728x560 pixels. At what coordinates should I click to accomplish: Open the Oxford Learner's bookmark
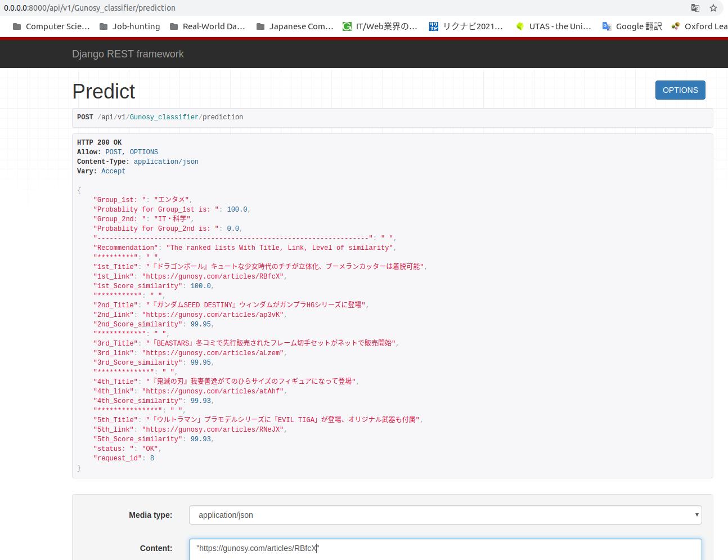pos(699,26)
